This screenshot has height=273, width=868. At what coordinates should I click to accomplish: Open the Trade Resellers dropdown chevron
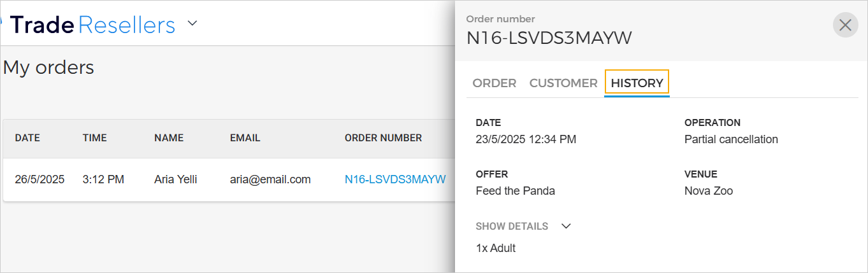tap(192, 24)
